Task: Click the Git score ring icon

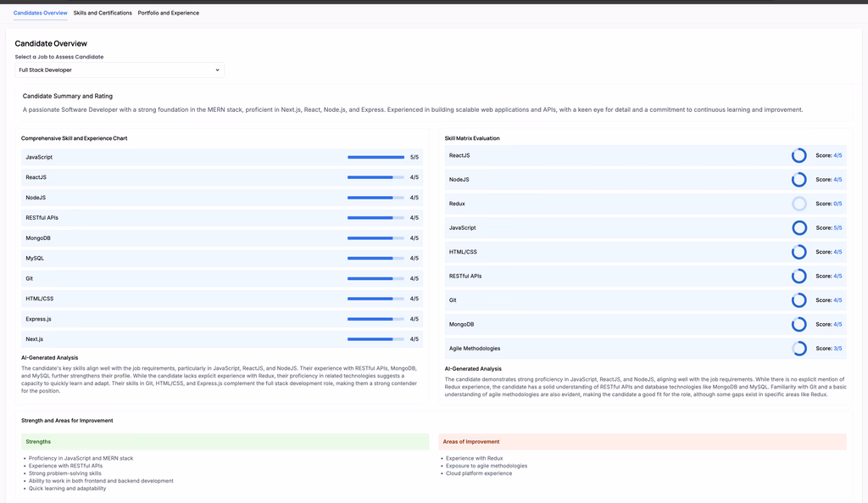Action: click(798, 300)
